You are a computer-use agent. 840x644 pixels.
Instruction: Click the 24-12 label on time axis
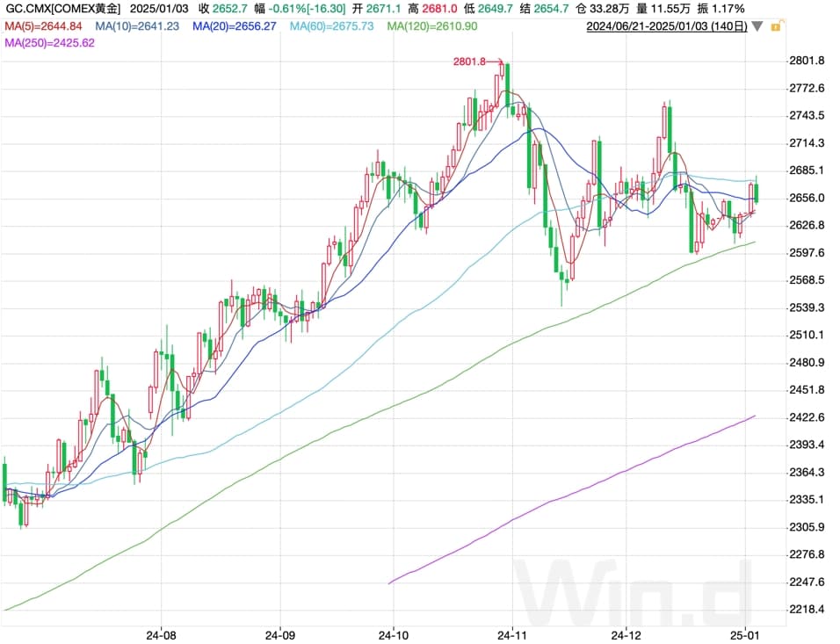tap(625, 633)
